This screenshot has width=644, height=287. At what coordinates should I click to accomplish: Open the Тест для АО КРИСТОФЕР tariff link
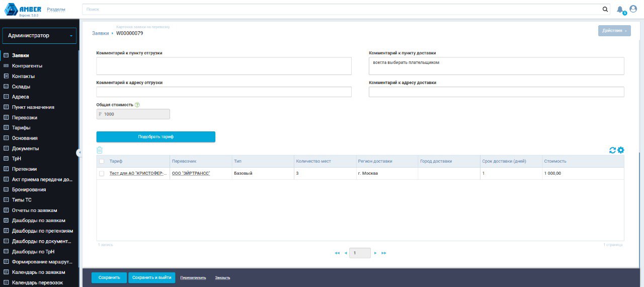coord(137,173)
